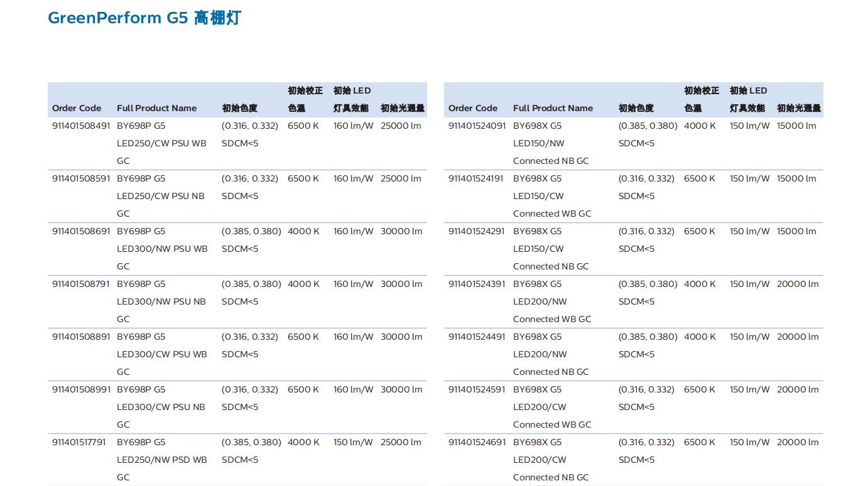Select order code 911401508691
Image resolution: width=868 pixels, height=486 pixels.
tap(80, 231)
